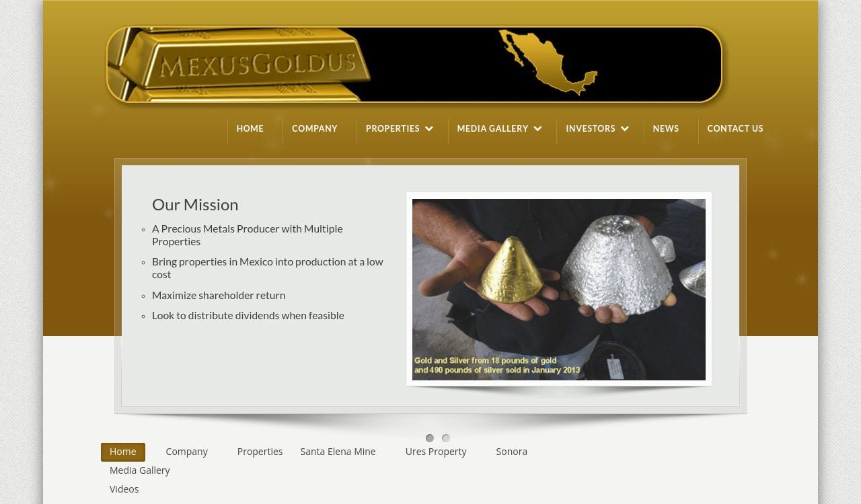Open the lower Media Gallery link

tap(140, 470)
